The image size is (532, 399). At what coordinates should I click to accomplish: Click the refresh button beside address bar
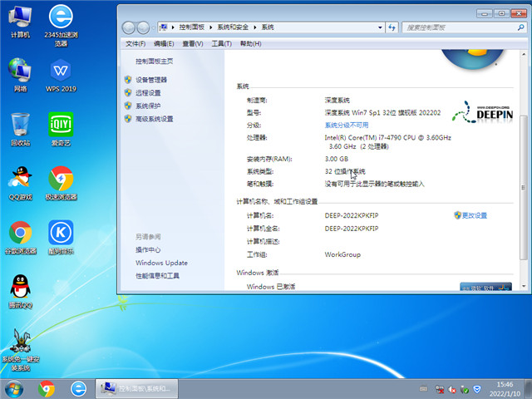(392, 27)
